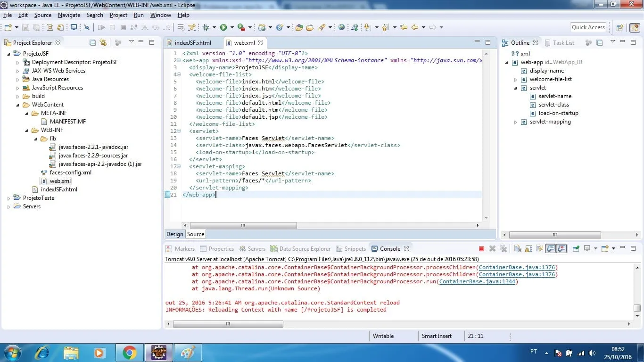Open Google Chrome from the taskbar
644x362 pixels.
[129, 352]
